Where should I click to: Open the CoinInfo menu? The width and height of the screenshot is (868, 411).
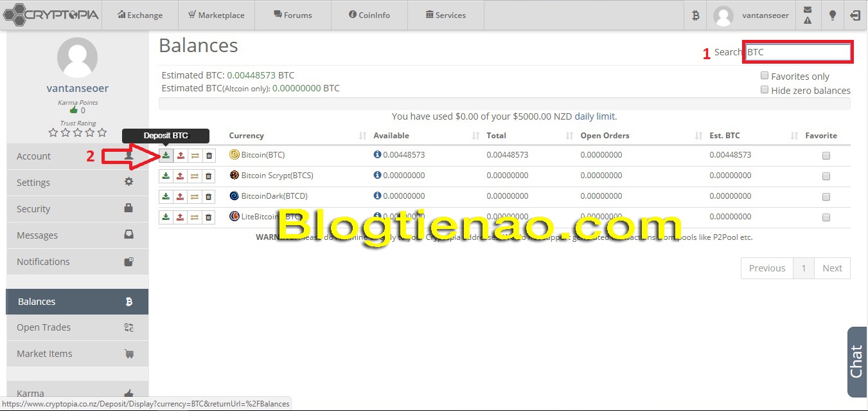pyautogui.click(x=369, y=15)
